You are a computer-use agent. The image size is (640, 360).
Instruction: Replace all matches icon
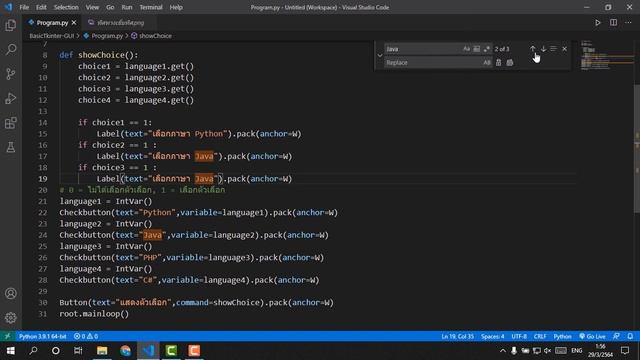pos(510,62)
